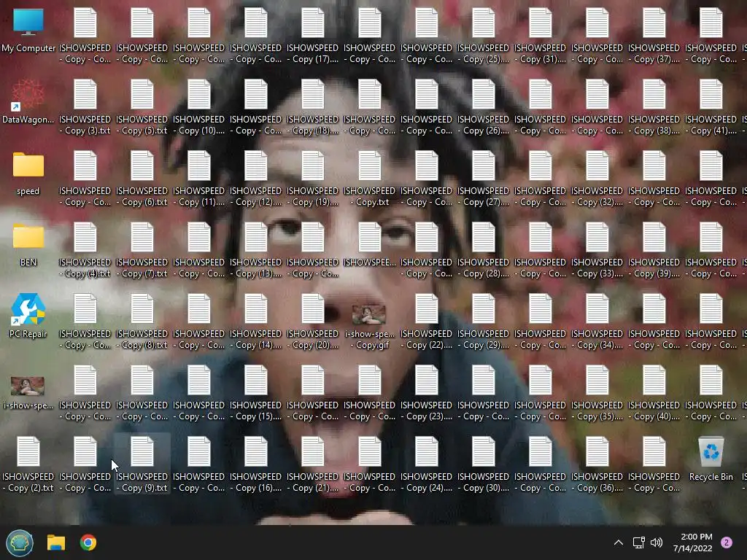747x560 pixels.
Task: Select ISHOWSPEED - Copy (26) file
Action: (x=483, y=108)
